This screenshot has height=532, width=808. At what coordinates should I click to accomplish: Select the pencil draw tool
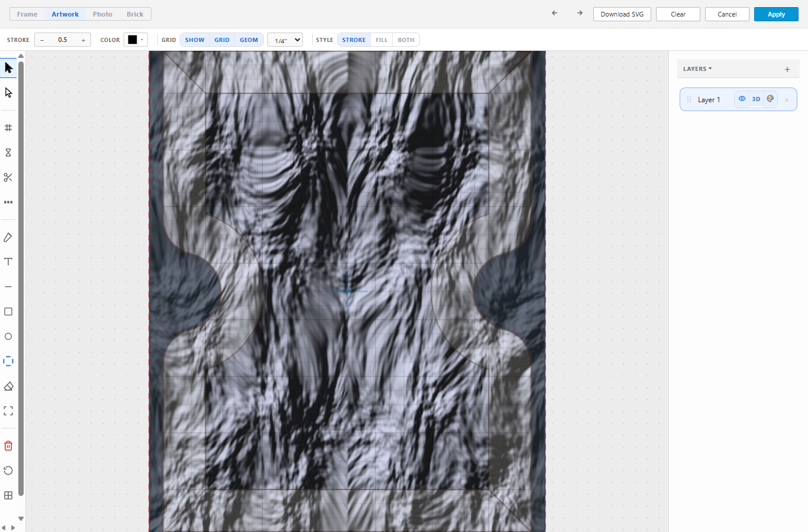click(8, 237)
